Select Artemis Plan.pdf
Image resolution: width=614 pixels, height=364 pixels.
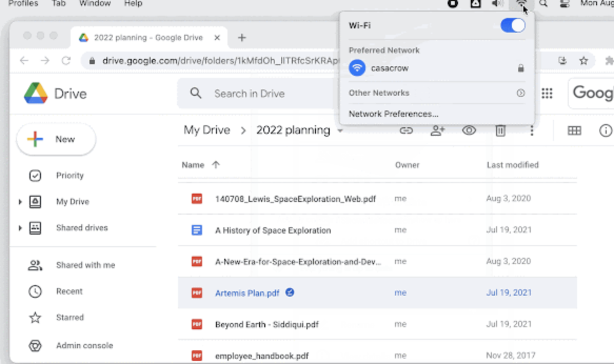pos(378,292)
